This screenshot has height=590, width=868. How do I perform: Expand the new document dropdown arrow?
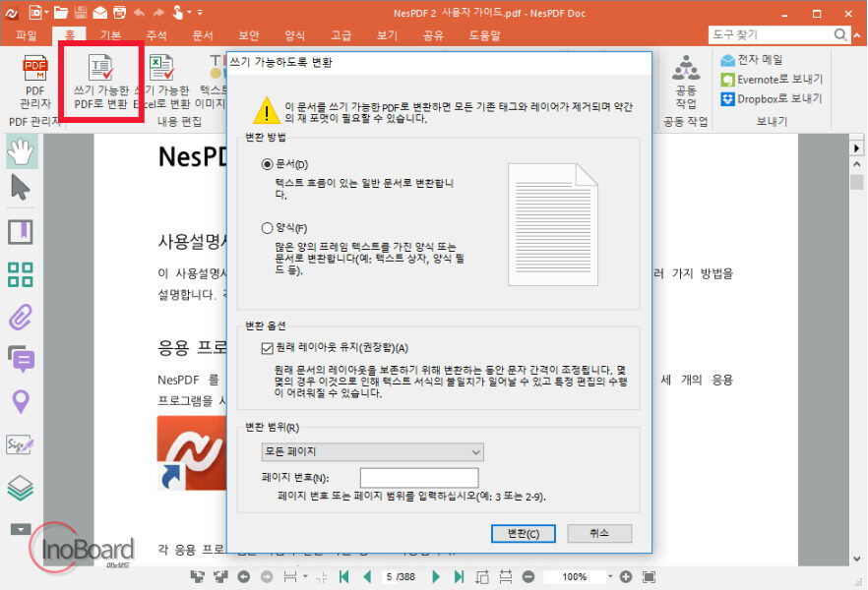tap(46, 13)
